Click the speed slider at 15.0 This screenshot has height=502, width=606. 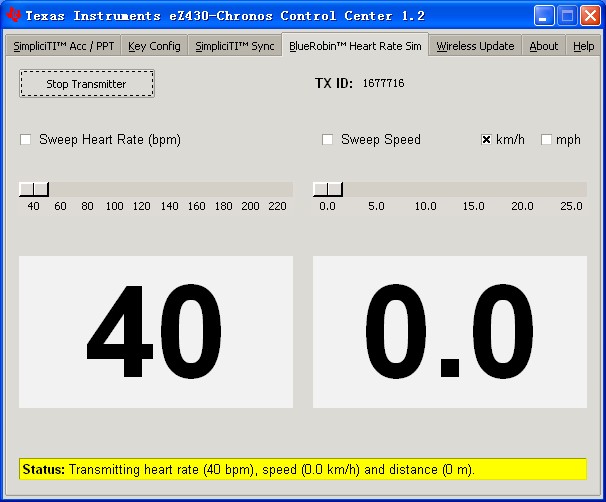point(474,189)
